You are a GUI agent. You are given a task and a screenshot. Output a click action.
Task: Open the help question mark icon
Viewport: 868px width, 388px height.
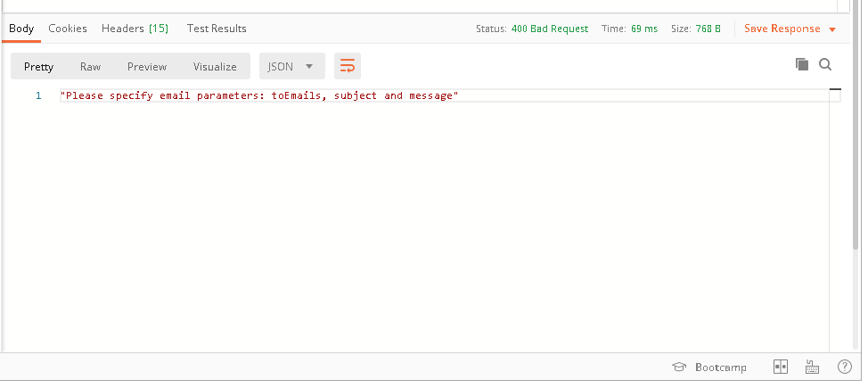[844, 367]
